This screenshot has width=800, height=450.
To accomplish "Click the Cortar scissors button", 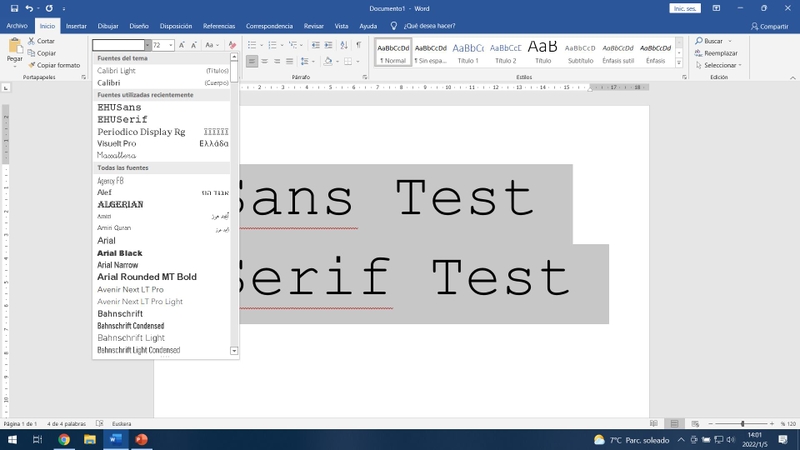I will (41, 41).
